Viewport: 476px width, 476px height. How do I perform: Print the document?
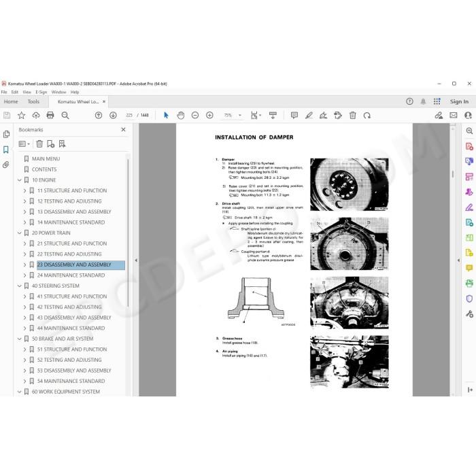pos(50,116)
